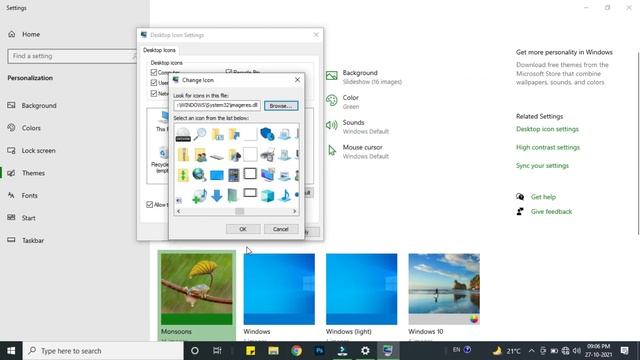Screen dimensions: 640x360
Task: Open theme Background slideshow setting
Action: click(364, 77)
